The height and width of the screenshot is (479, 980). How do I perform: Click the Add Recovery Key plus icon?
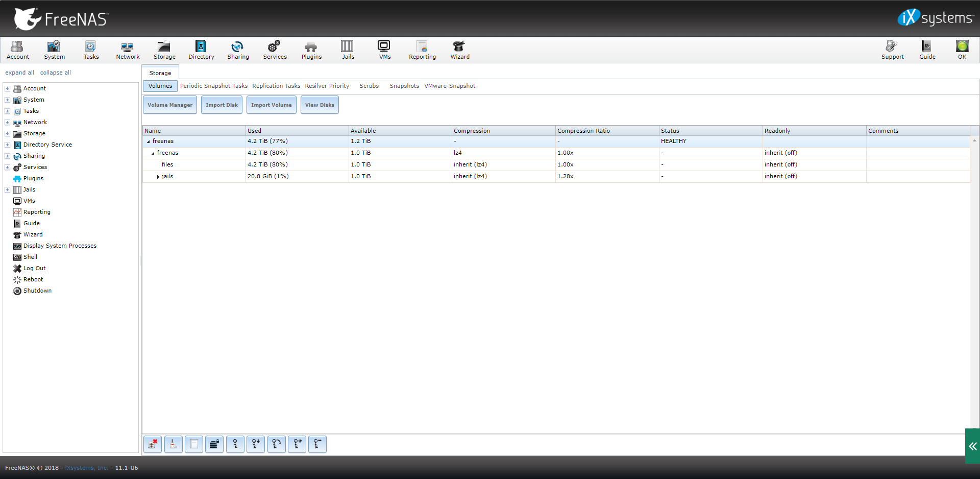297,444
